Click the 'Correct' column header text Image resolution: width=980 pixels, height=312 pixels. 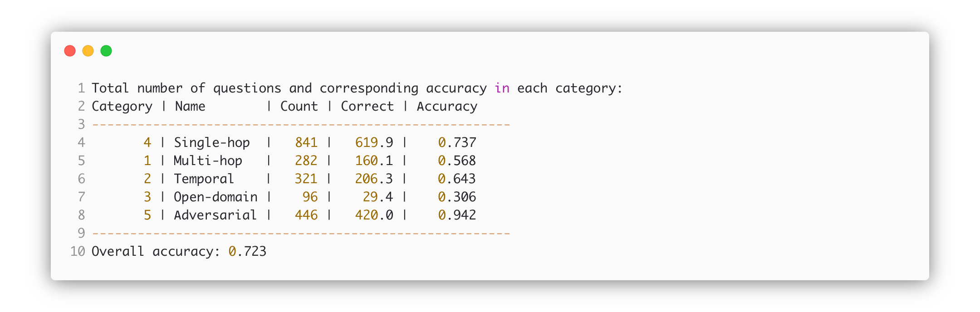(x=367, y=106)
